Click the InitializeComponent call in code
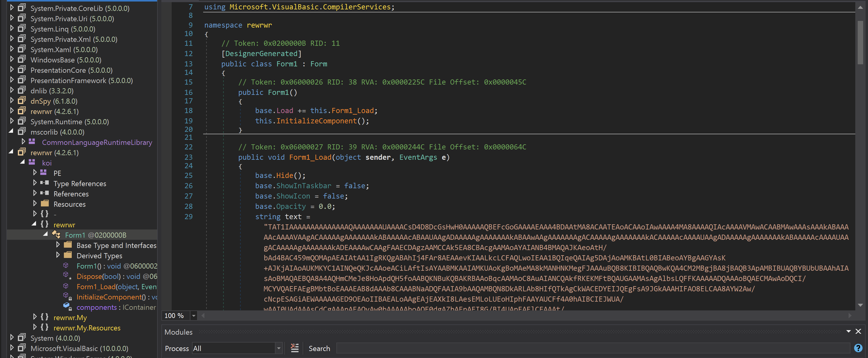This screenshot has width=868, height=358. pyautogui.click(x=316, y=121)
